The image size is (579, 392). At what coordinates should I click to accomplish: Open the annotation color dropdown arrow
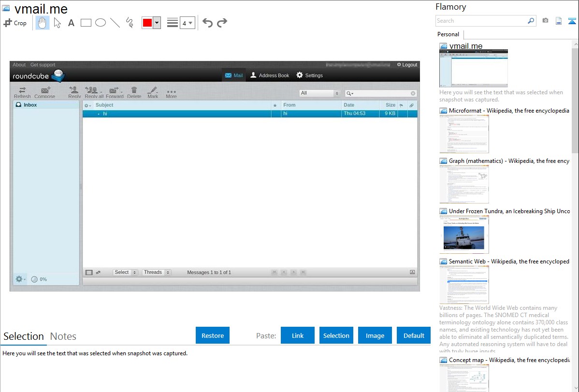click(157, 23)
